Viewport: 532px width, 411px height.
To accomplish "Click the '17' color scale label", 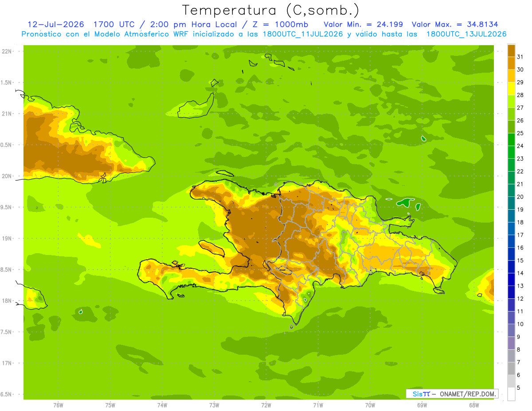I will [x=520, y=235].
